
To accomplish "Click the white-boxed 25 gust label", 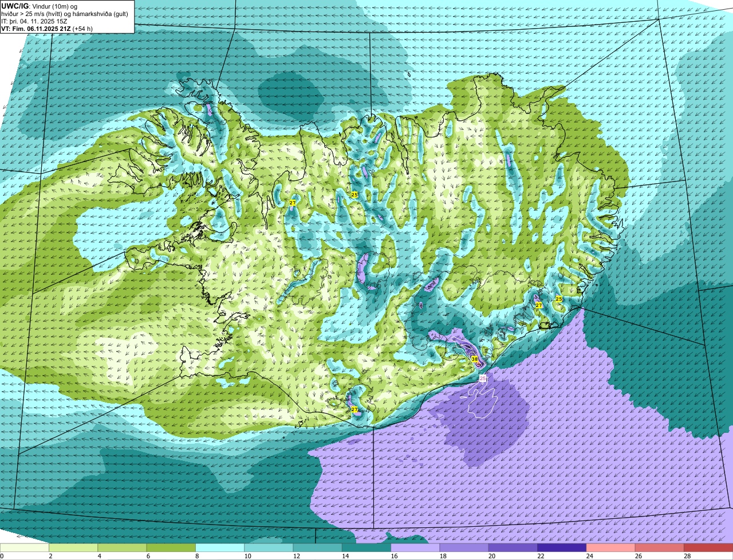I will point(482,378).
